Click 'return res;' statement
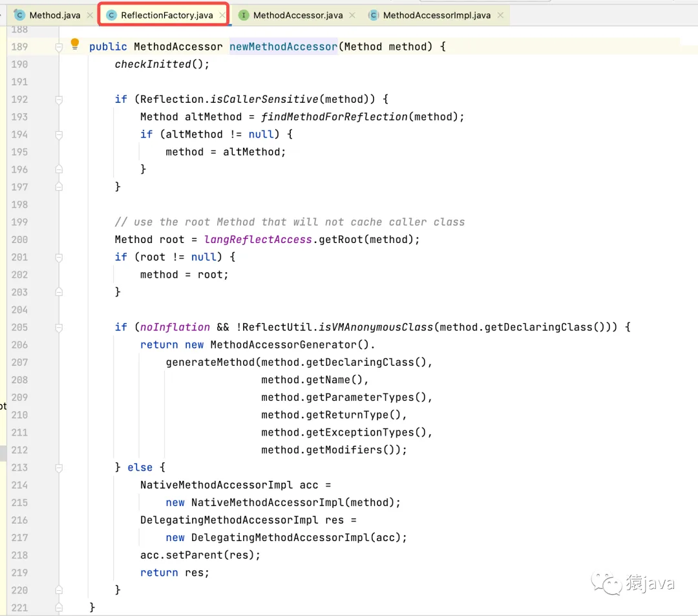Viewport: 698px width, 616px height. coord(174,573)
